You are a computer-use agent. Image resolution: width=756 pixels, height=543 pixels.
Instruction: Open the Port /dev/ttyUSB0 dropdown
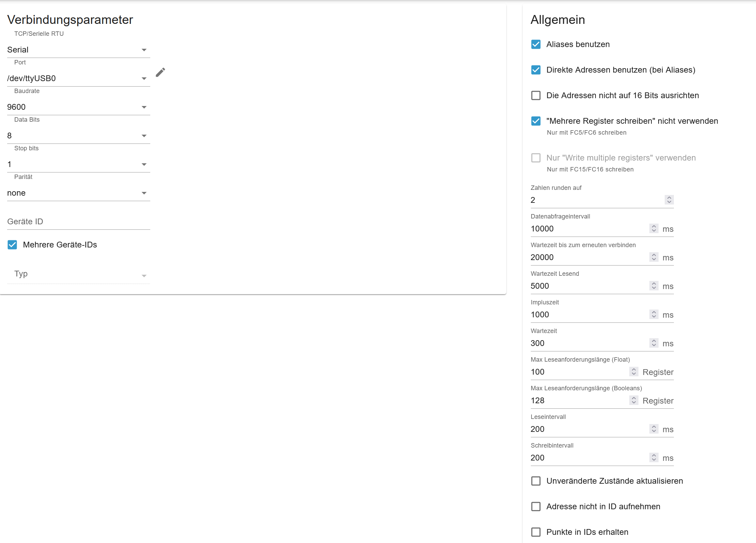(78, 78)
